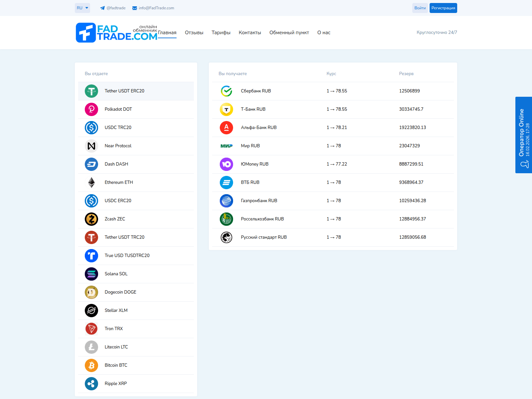Select Т-Банк RUB as receiving method

(253, 109)
